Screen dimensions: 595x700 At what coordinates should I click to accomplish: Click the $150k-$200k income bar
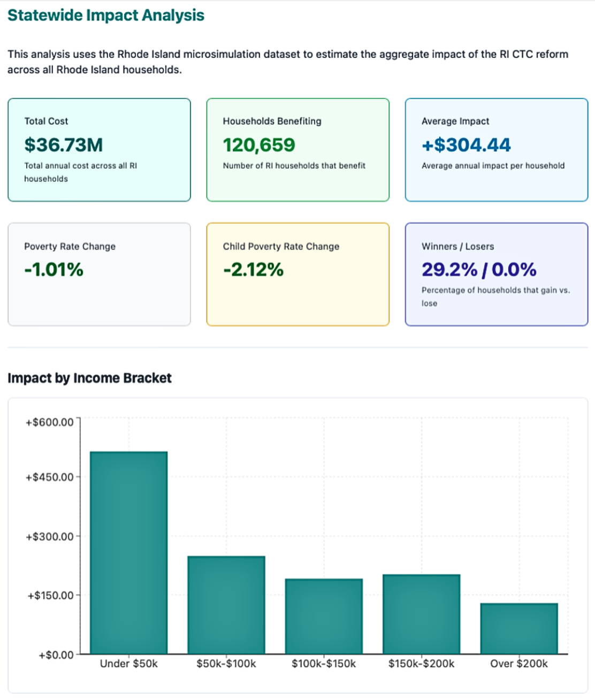421,614
